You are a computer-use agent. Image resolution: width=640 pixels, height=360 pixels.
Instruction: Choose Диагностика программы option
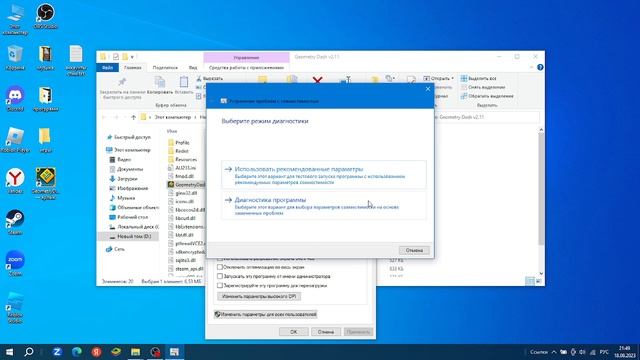coord(324,206)
